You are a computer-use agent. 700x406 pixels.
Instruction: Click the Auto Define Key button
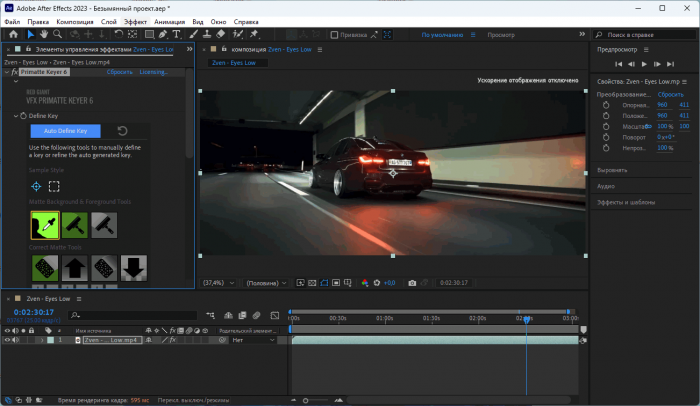(x=65, y=131)
